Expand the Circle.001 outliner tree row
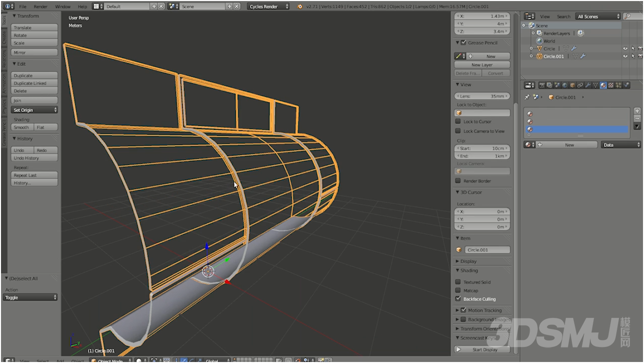 coord(531,56)
